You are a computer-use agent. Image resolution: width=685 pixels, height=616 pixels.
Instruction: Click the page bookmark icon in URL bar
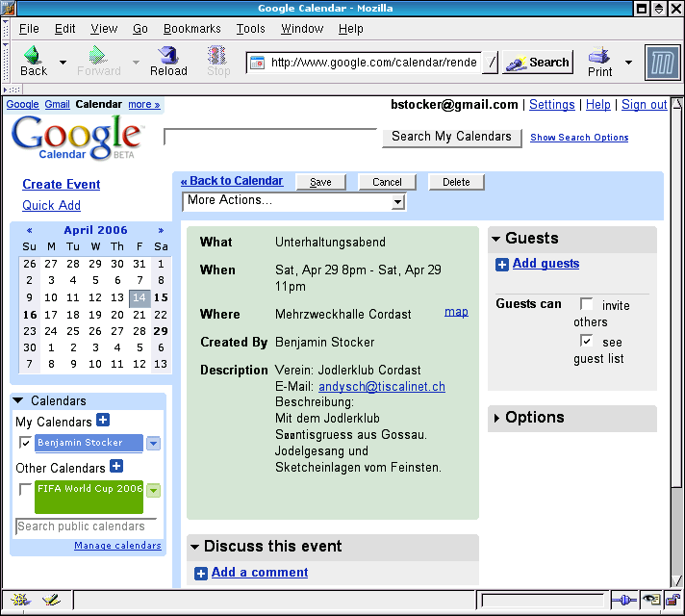[257, 63]
